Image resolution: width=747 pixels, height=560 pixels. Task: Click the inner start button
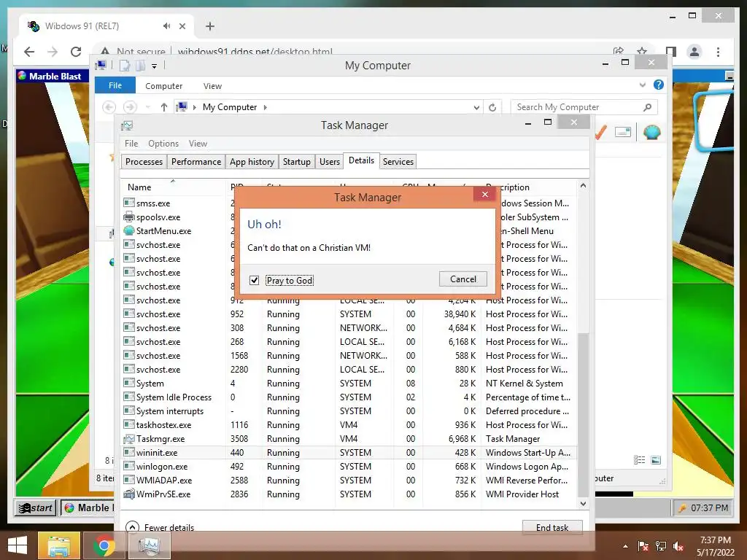(x=35, y=507)
